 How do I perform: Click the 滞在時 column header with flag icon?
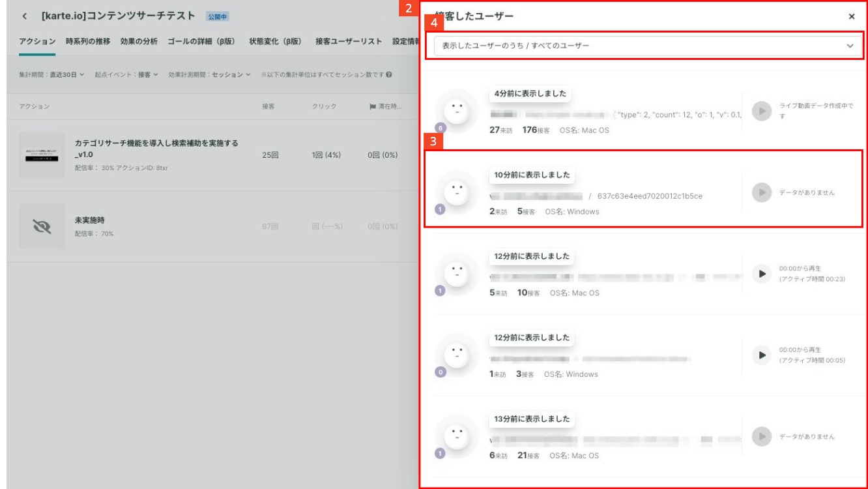coord(384,106)
